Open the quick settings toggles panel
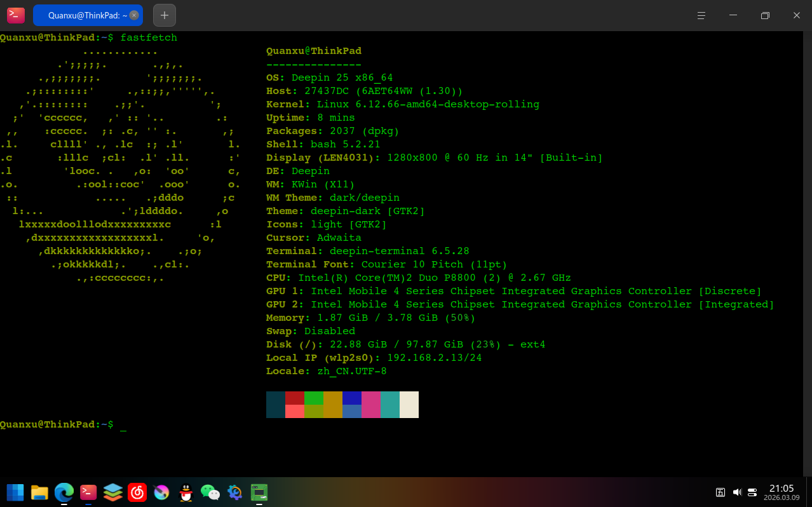Viewport: 812px width, 507px height. click(752, 492)
